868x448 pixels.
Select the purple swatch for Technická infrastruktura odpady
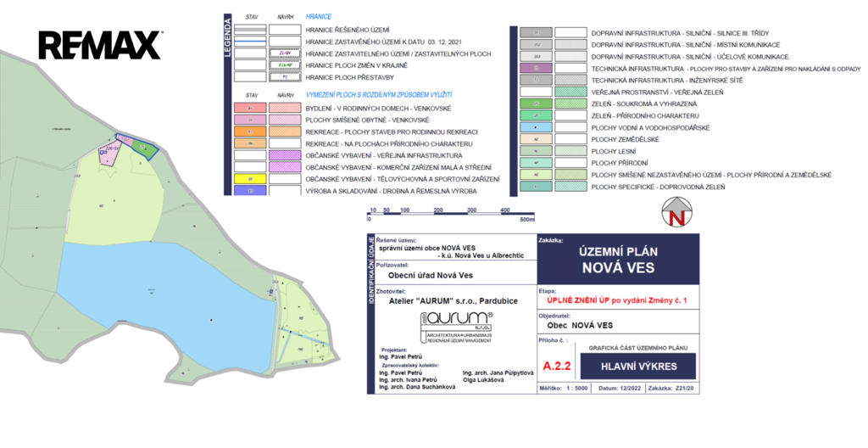coord(537,68)
